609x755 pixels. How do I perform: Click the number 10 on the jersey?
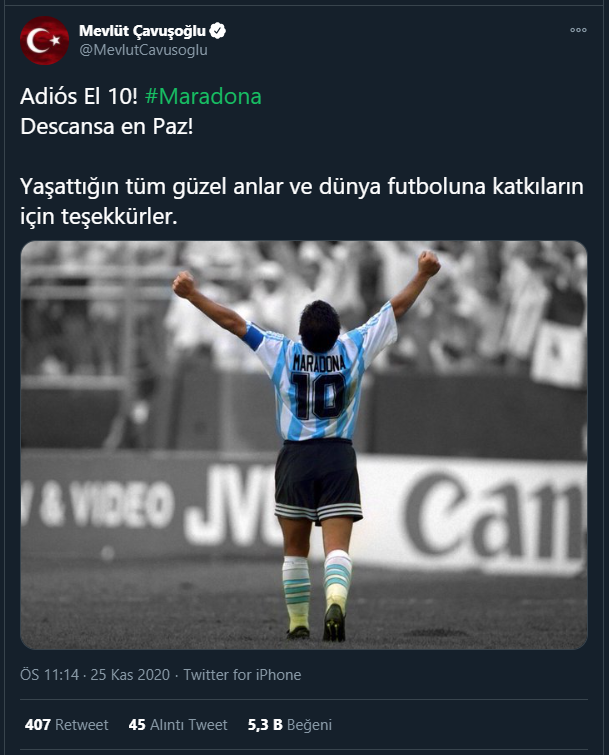318,396
